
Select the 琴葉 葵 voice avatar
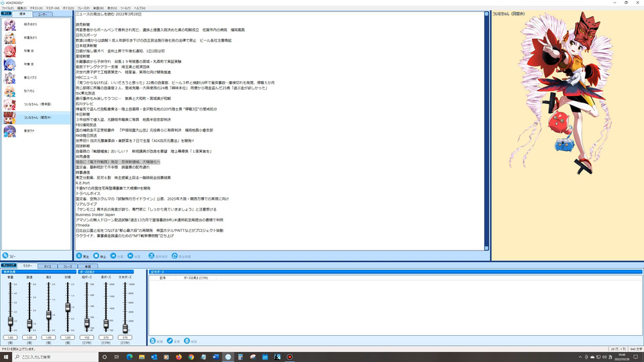click(9, 64)
